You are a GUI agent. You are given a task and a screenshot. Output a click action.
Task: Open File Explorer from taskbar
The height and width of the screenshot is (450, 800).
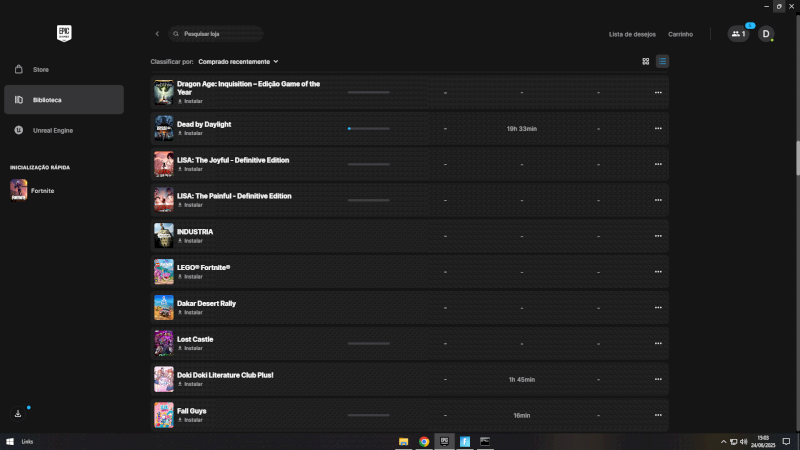coord(404,442)
